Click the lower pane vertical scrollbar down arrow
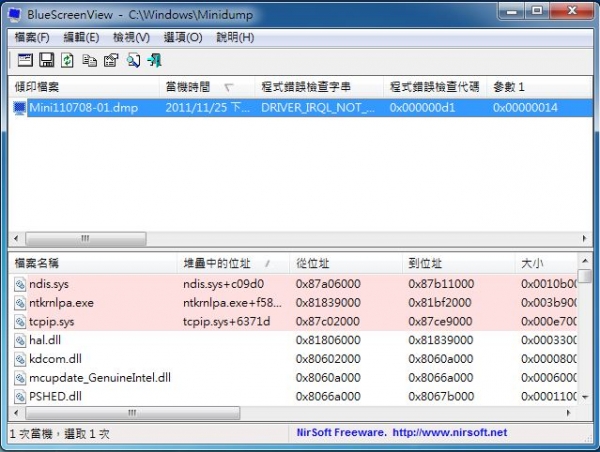The width and height of the screenshot is (600, 452). (584, 395)
